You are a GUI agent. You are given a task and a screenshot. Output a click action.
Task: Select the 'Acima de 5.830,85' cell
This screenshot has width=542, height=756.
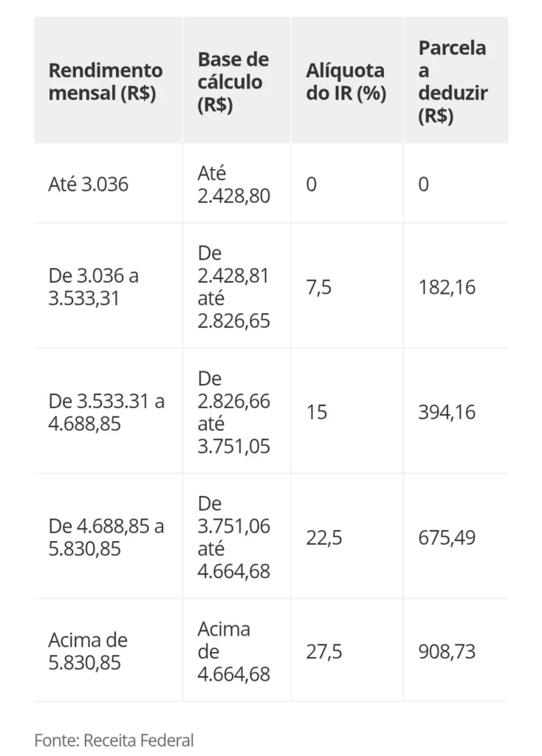tap(88, 651)
